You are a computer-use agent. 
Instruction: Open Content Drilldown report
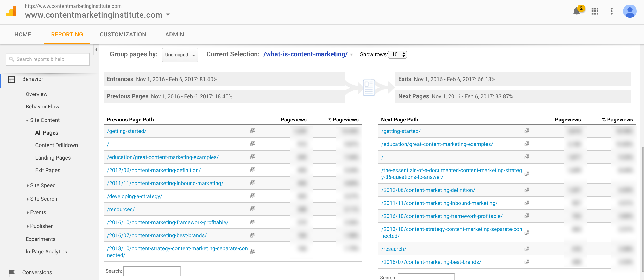tap(56, 145)
